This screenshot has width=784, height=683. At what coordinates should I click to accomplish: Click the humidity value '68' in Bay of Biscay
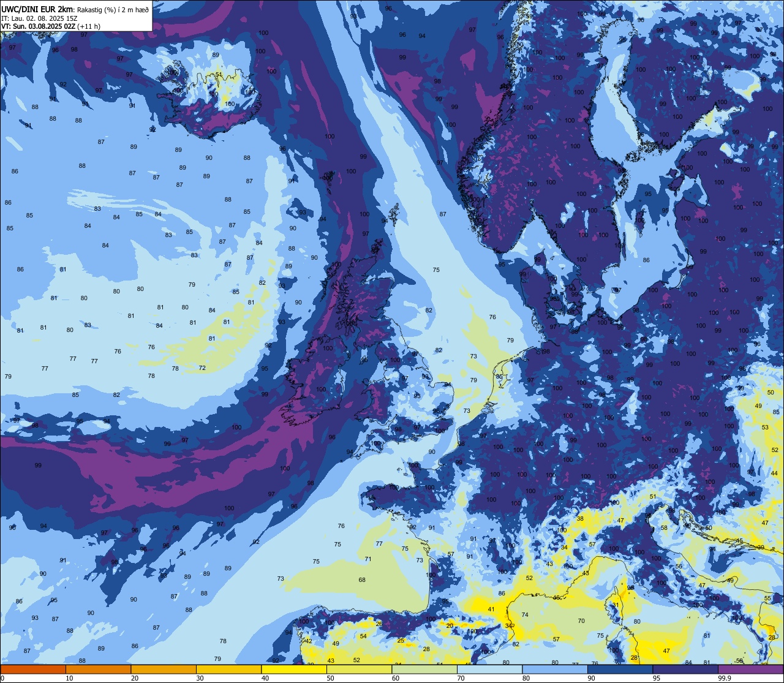pos(362,579)
